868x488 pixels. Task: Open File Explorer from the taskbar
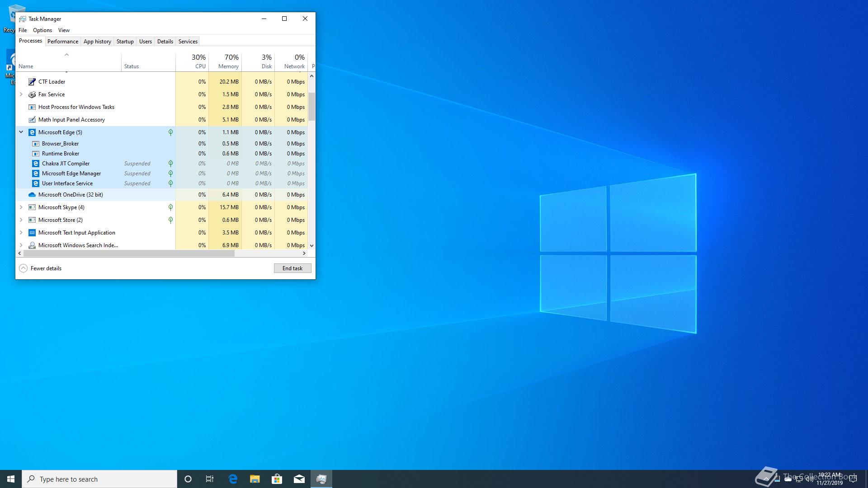255,479
